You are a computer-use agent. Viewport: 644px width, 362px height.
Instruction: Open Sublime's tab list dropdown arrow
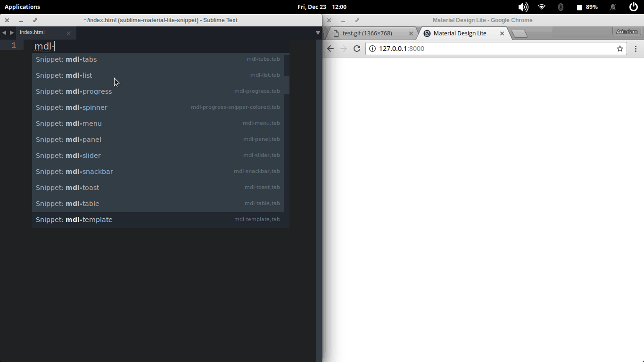(x=318, y=33)
